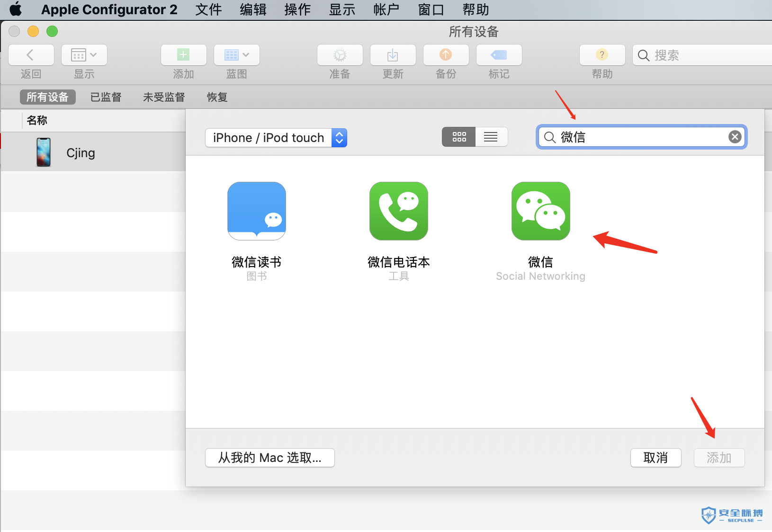The width and height of the screenshot is (772, 532).
Task: Open the Apple menu
Action: coord(16,9)
